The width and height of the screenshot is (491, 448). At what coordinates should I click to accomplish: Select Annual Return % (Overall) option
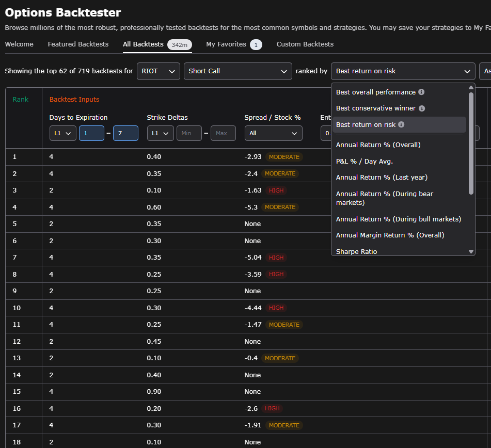pyautogui.click(x=399, y=145)
